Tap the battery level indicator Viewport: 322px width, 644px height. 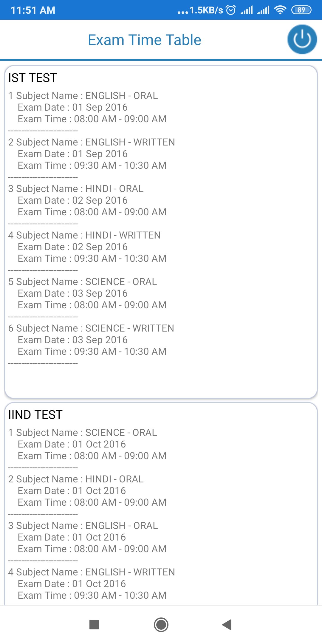[x=301, y=10]
